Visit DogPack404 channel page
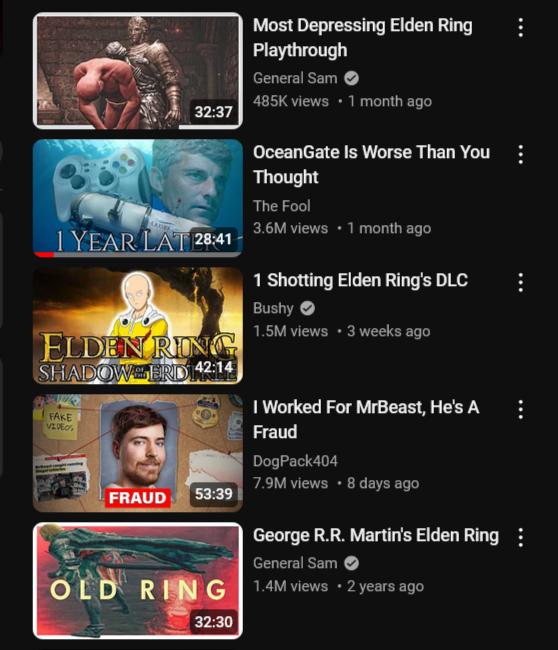Image resolution: width=558 pixels, height=650 pixels. coord(296,461)
